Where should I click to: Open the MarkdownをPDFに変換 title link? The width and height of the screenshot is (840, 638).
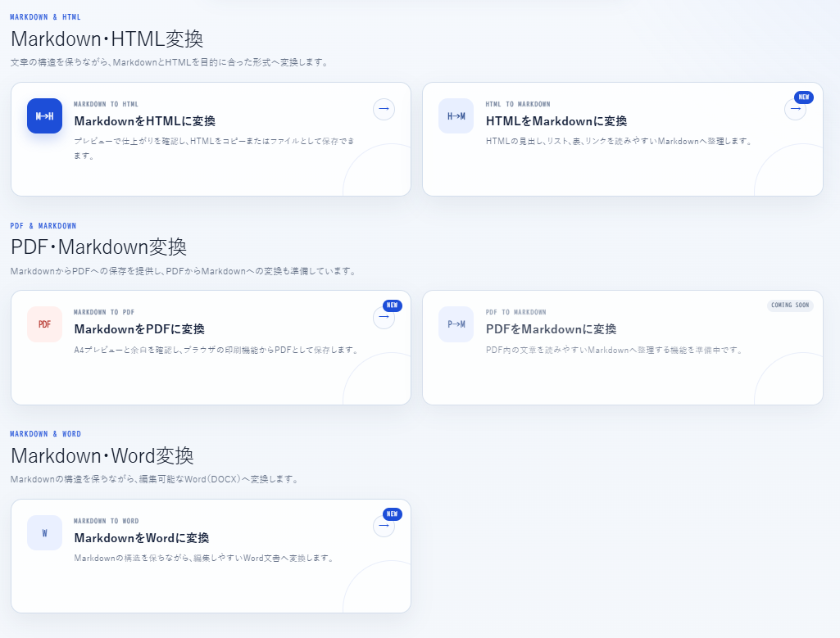tap(139, 329)
